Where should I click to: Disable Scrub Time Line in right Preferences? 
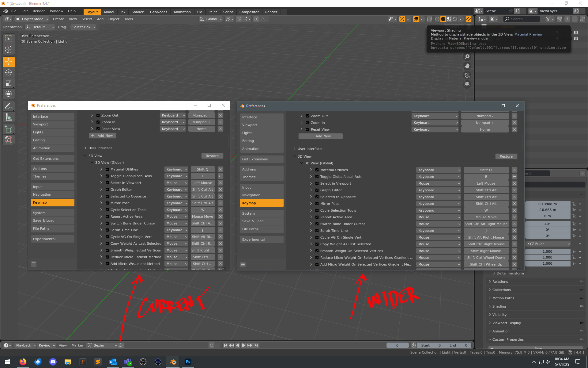tap(317, 231)
